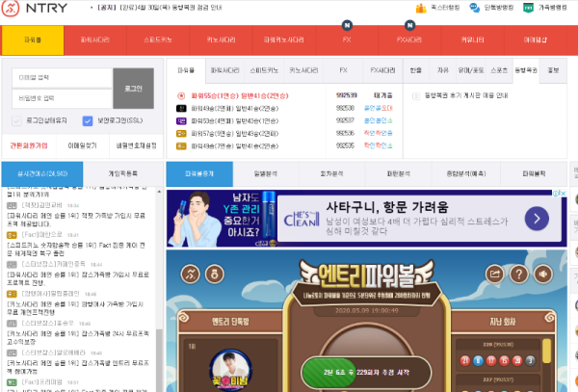Click the red ball numbered 21
Viewport: 578px width, 392px height.
(x=465, y=360)
